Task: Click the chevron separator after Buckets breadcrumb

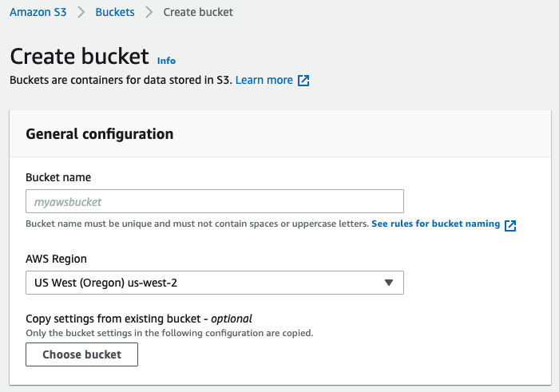Action: pos(149,12)
